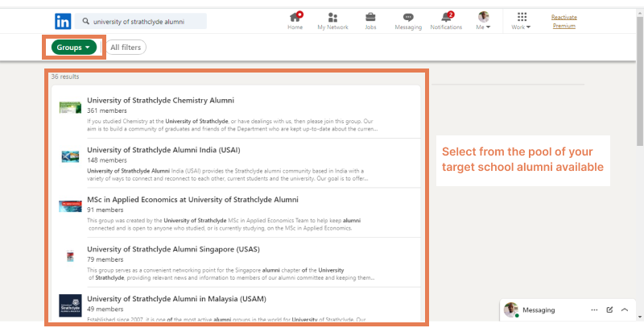Open All filters button
Image resolution: width=644 pixels, height=328 pixels.
tap(126, 48)
